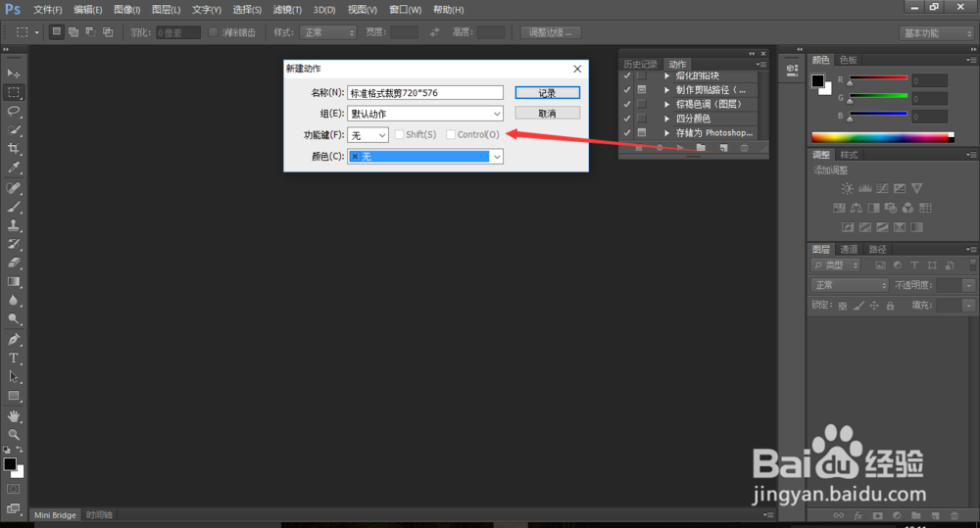Open the 图像(I) menu

click(126, 10)
